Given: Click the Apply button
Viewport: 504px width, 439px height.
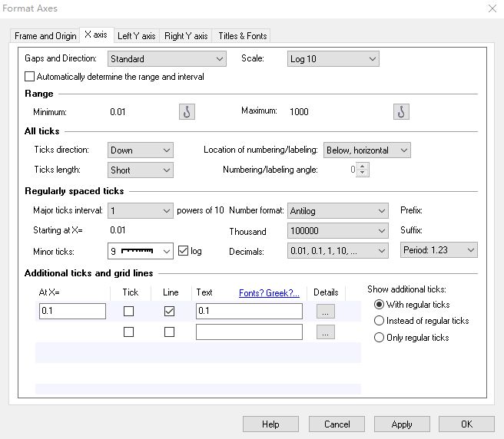Looking at the screenshot, I should [x=401, y=424].
